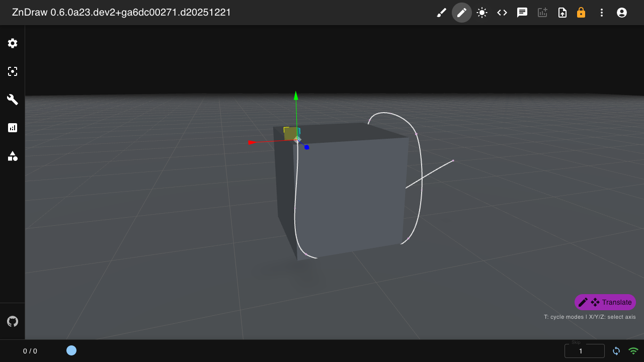
Task: Open the code console icon
Action: pyautogui.click(x=502, y=13)
